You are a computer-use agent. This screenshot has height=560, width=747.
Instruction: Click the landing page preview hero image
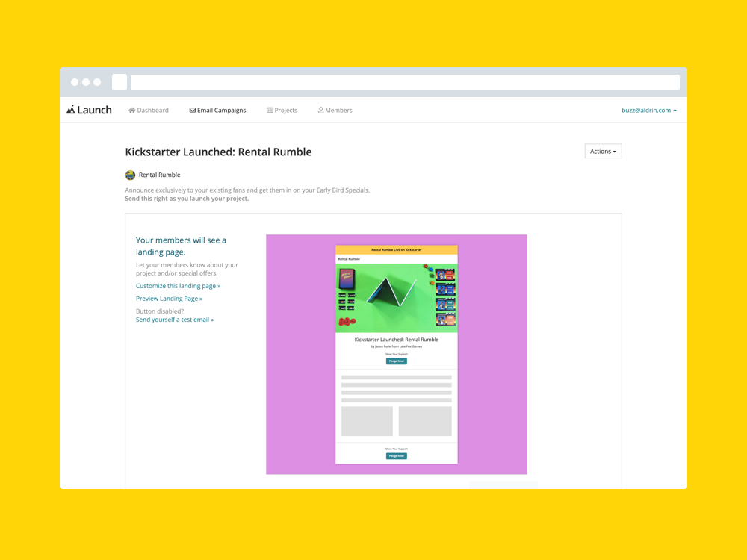click(397, 298)
